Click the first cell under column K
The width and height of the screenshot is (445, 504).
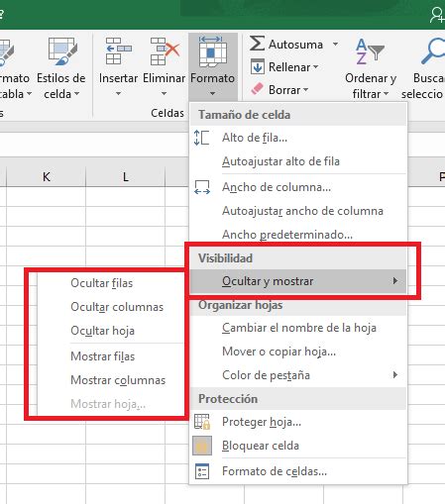(x=46, y=197)
